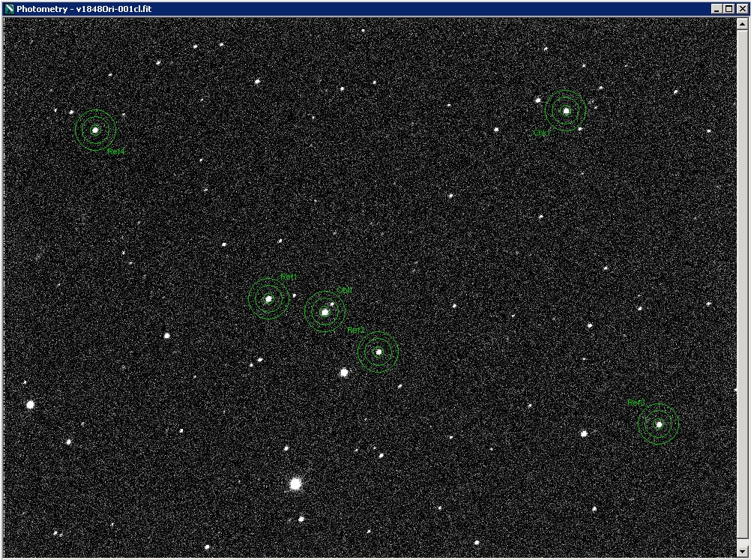Click the green Ref3 text label
This screenshot has height=560, width=751.
click(x=636, y=403)
